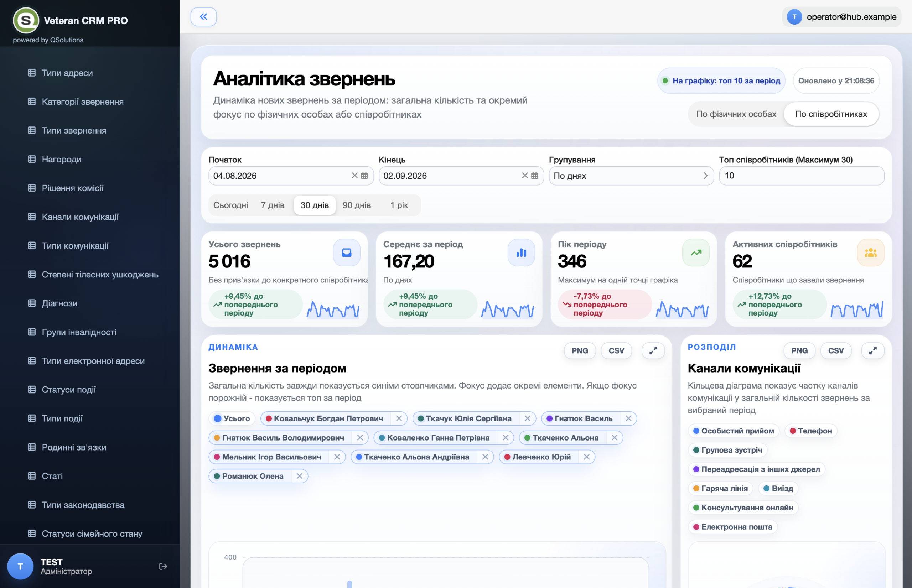The image size is (912, 588).
Task: Open the Групування dropdown
Action: pos(631,176)
